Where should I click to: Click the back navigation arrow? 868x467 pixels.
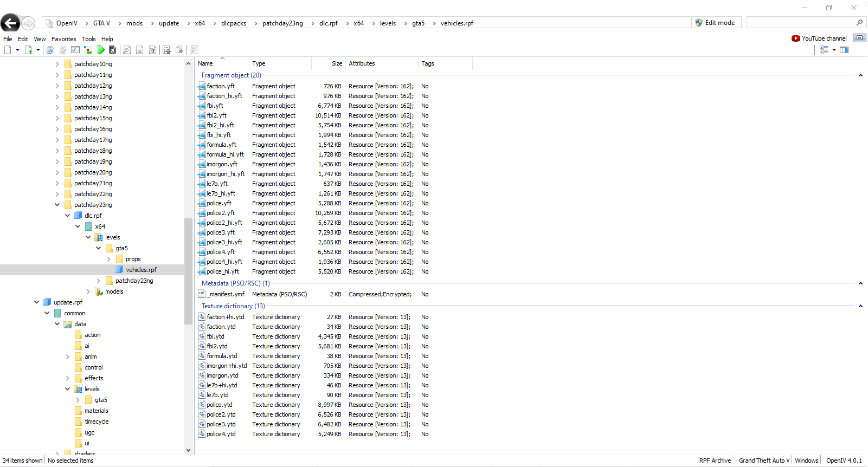point(10,23)
